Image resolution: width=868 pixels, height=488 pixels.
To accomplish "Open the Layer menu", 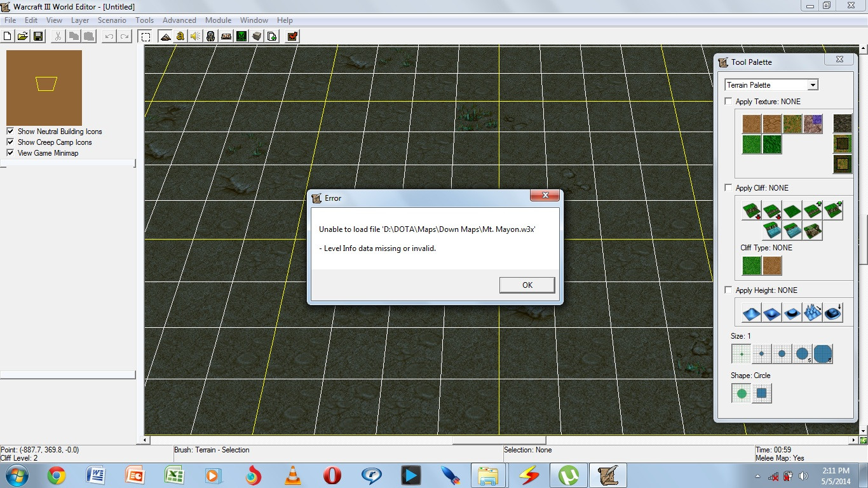I will coord(80,20).
